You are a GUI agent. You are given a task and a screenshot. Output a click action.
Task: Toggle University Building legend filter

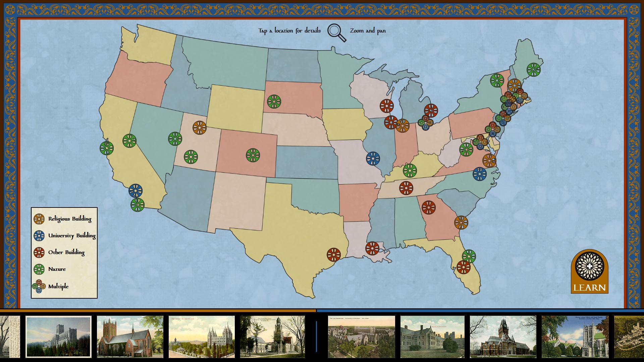(x=65, y=236)
